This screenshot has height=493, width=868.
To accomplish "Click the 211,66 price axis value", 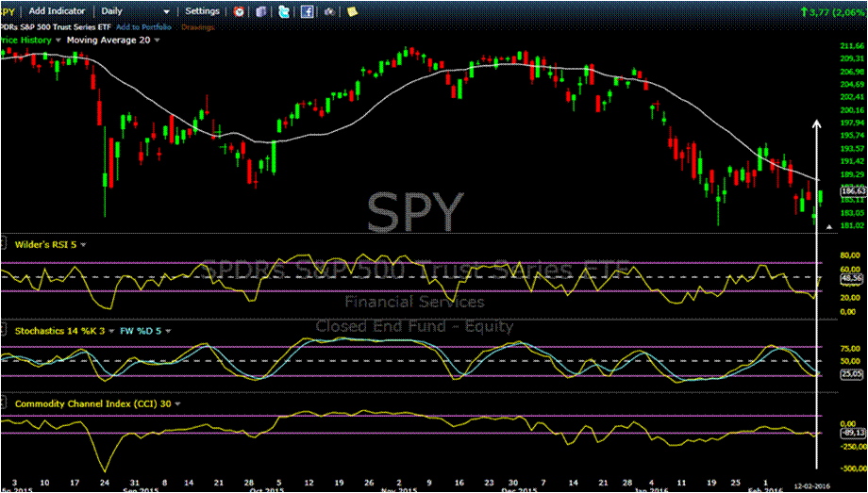I will [x=853, y=45].
